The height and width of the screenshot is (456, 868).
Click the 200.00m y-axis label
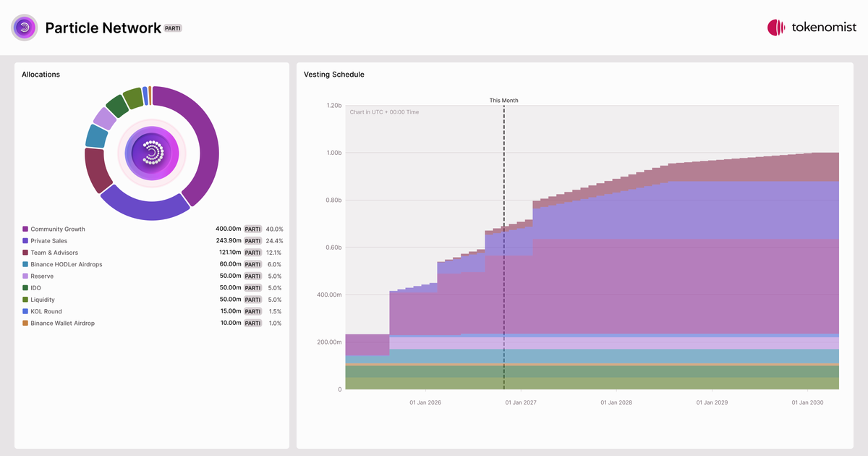pos(328,342)
